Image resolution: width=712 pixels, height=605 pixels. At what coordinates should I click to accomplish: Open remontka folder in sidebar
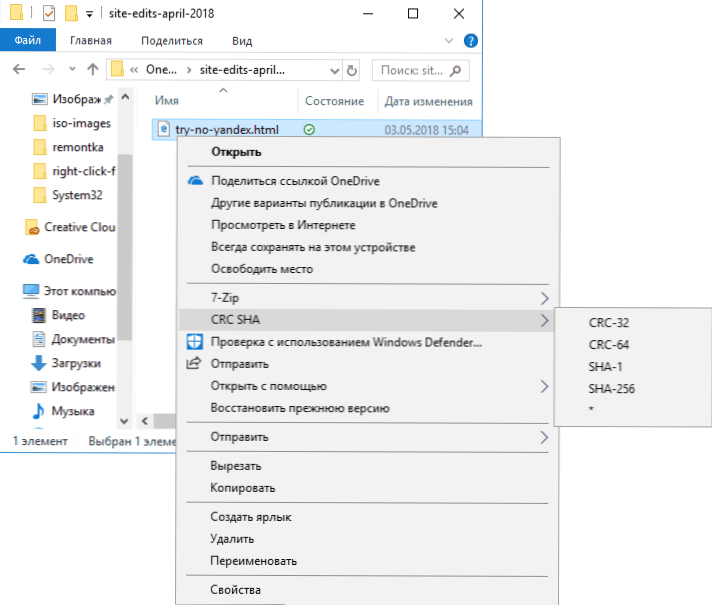(x=69, y=147)
